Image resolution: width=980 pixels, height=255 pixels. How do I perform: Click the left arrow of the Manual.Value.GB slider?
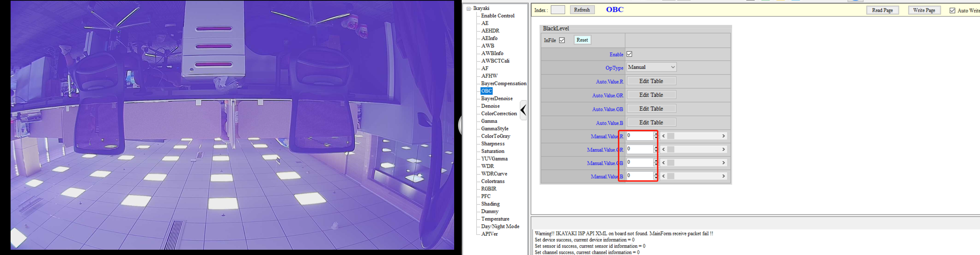(x=663, y=163)
